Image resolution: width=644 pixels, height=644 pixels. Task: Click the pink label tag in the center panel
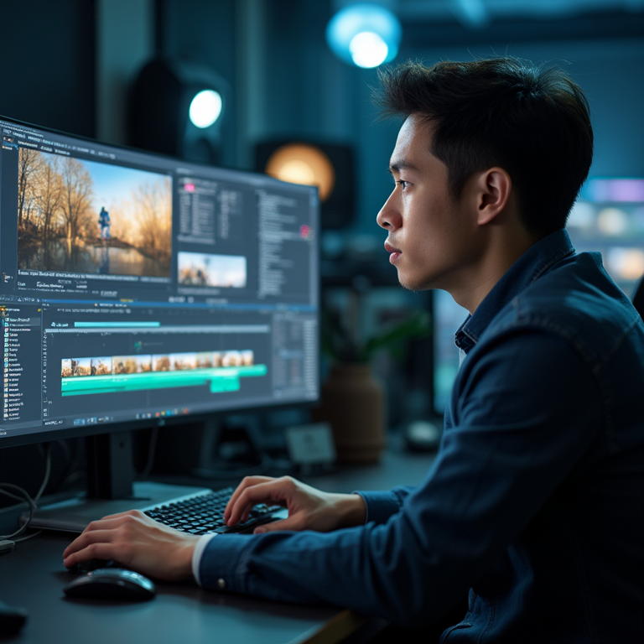pyautogui.click(x=190, y=188)
